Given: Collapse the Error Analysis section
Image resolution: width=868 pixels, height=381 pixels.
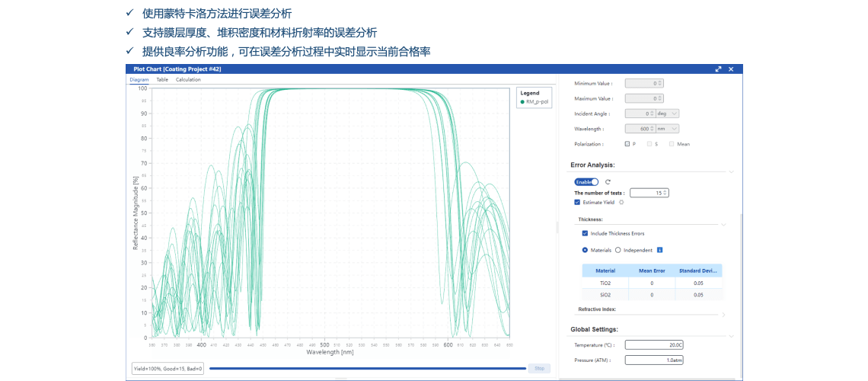Looking at the screenshot, I should [x=731, y=171].
